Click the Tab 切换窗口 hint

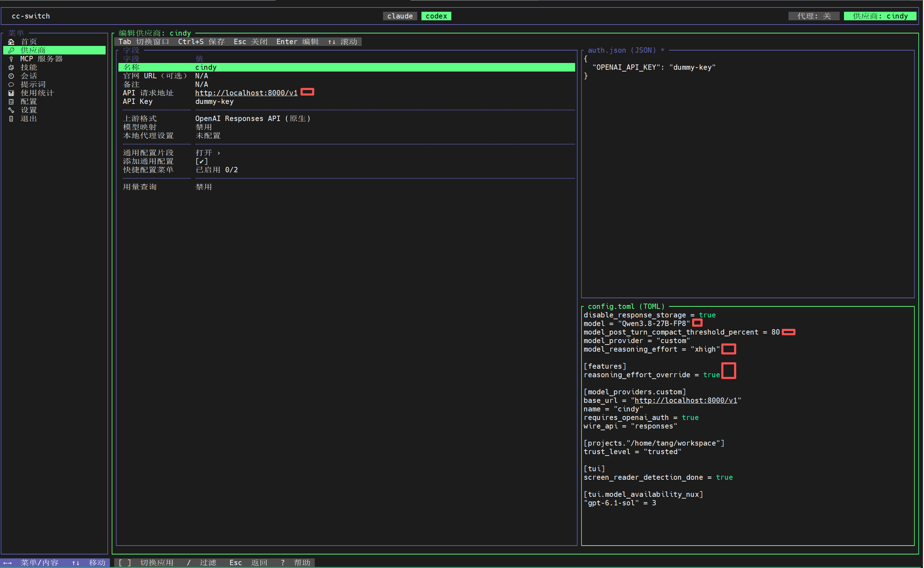(x=144, y=42)
